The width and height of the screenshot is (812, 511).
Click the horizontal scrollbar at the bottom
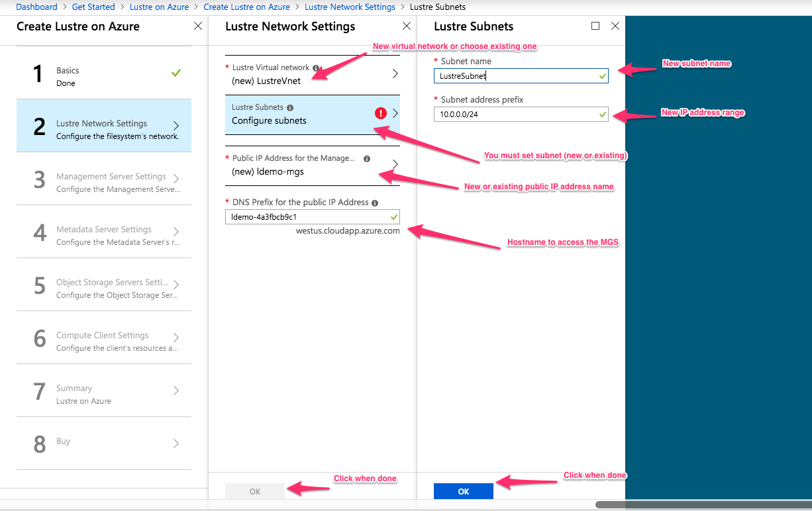(x=703, y=505)
